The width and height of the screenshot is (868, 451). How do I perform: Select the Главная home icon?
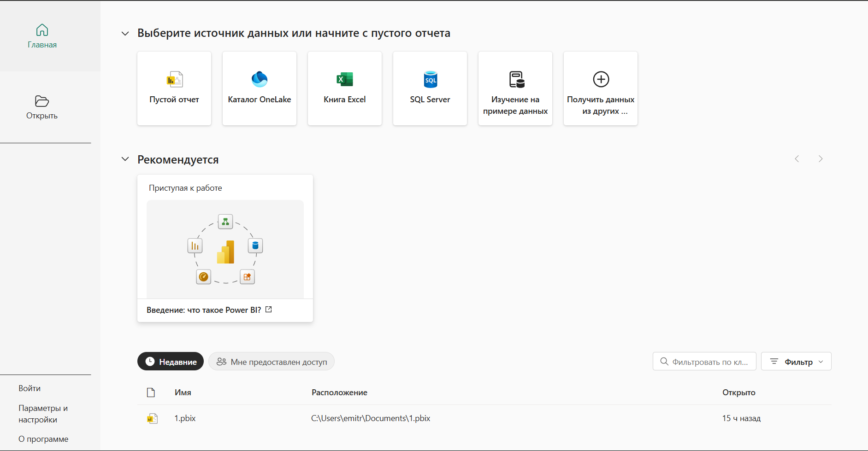pyautogui.click(x=42, y=29)
